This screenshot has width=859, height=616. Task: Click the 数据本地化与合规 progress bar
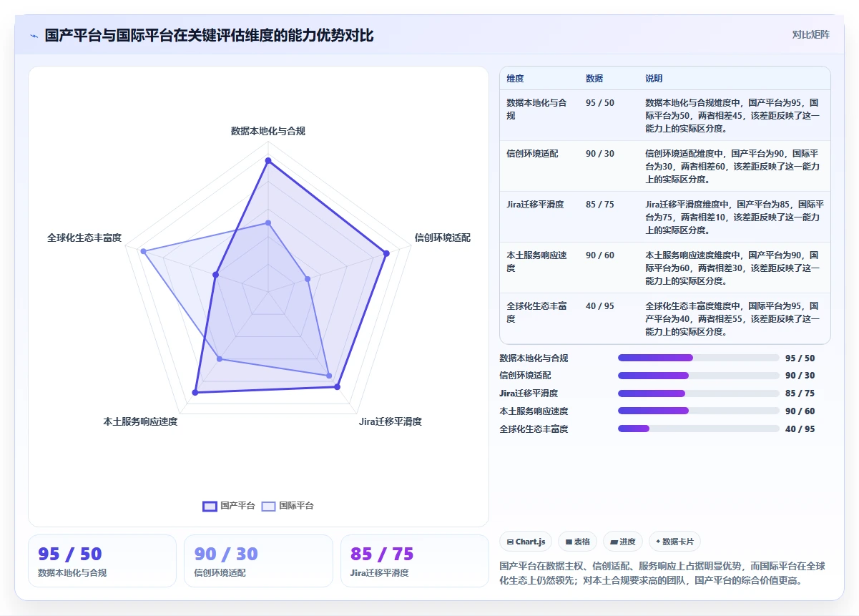[698, 358]
